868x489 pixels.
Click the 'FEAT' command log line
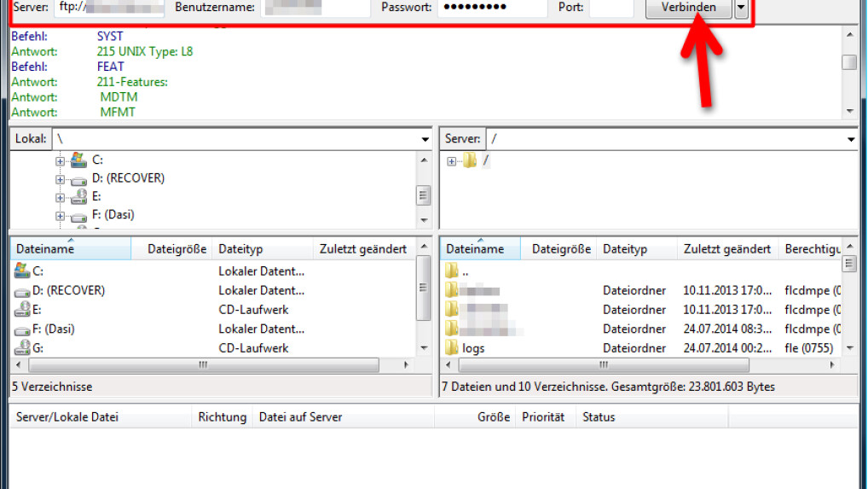[x=110, y=67]
